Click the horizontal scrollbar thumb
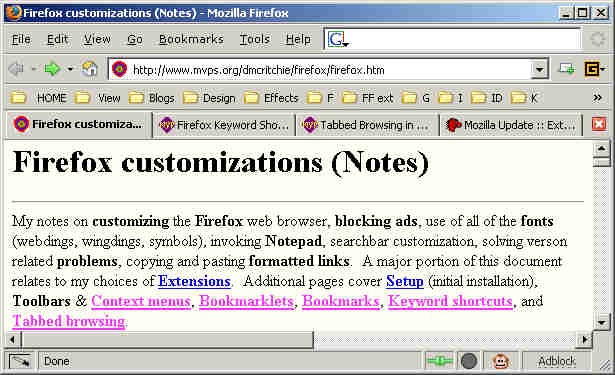 pyautogui.click(x=167, y=340)
